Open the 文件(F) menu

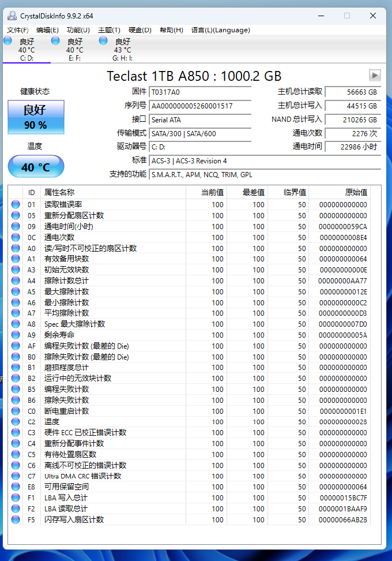[x=17, y=30]
